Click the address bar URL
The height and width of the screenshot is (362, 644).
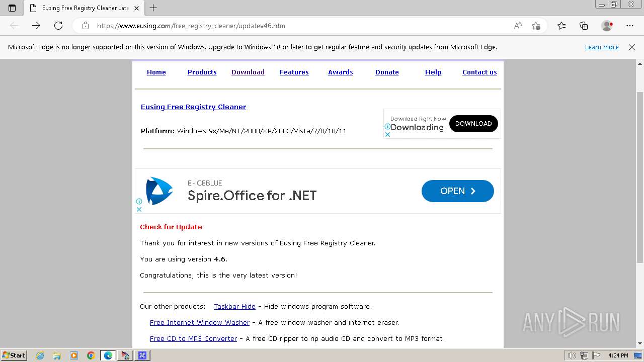(x=191, y=26)
